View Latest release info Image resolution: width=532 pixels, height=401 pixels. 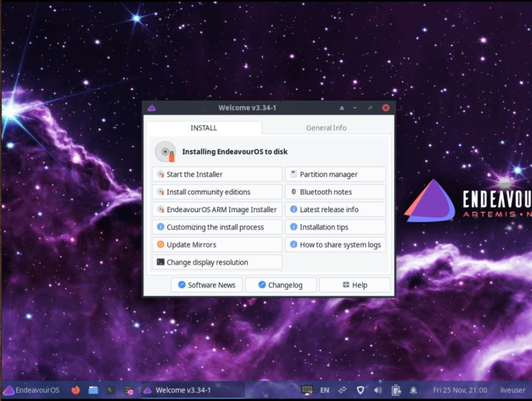click(335, 210)
